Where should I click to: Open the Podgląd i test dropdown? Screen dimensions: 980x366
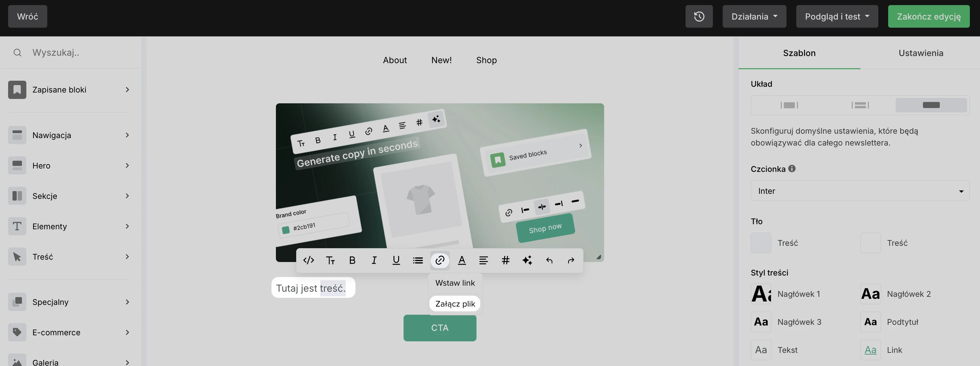click(x=837, y=16)
